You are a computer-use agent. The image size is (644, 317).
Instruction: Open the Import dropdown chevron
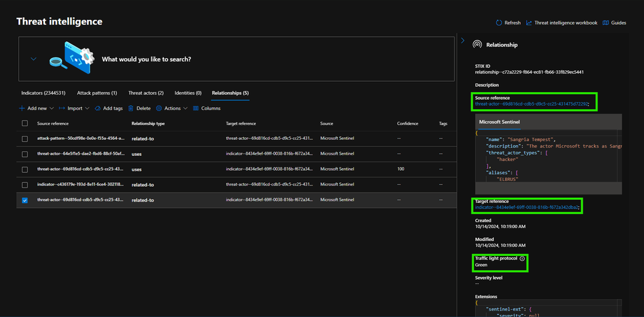pos(87,108)
